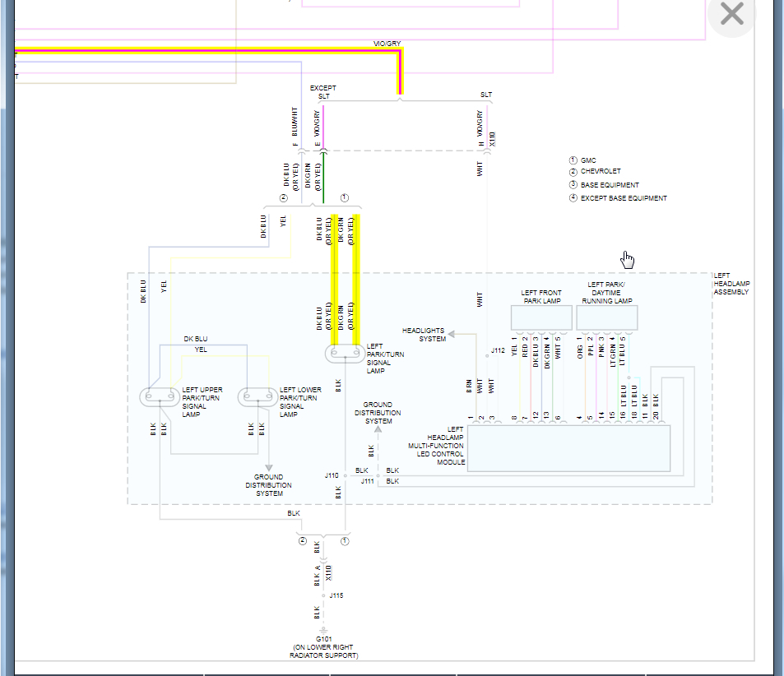This screenshot has width=784, height=676.
Task: Click the GROUND DISTRIBUTION SYSTEM label near J111
Action: point(378,413)
